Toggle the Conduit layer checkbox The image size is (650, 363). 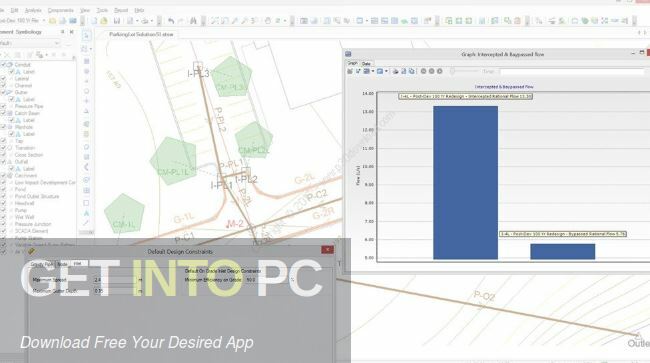pos(3,65)
